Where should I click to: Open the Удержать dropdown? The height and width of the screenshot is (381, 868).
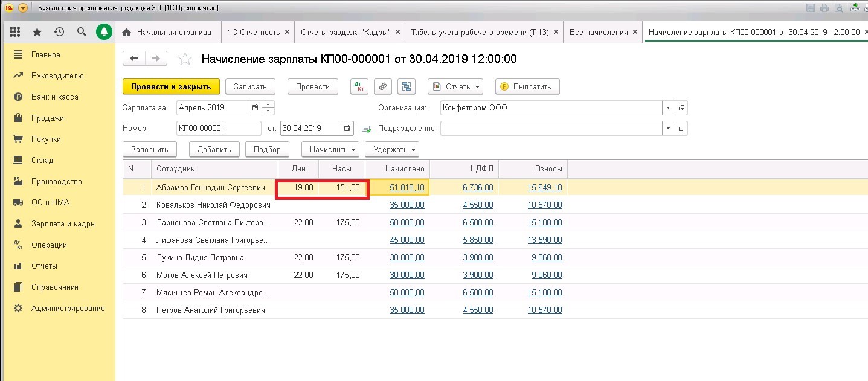[x=396, y=149]
